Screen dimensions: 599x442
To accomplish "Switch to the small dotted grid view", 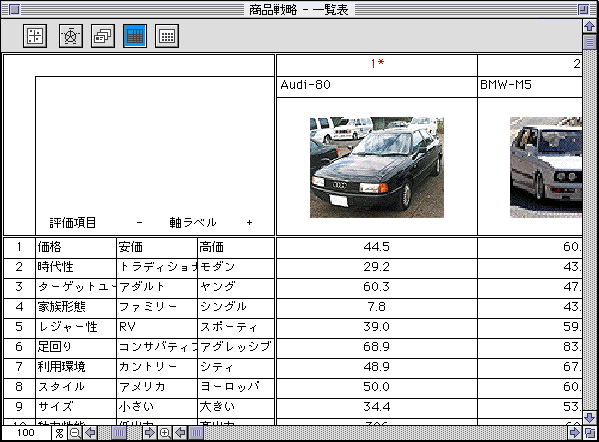I will coord(167,36).
